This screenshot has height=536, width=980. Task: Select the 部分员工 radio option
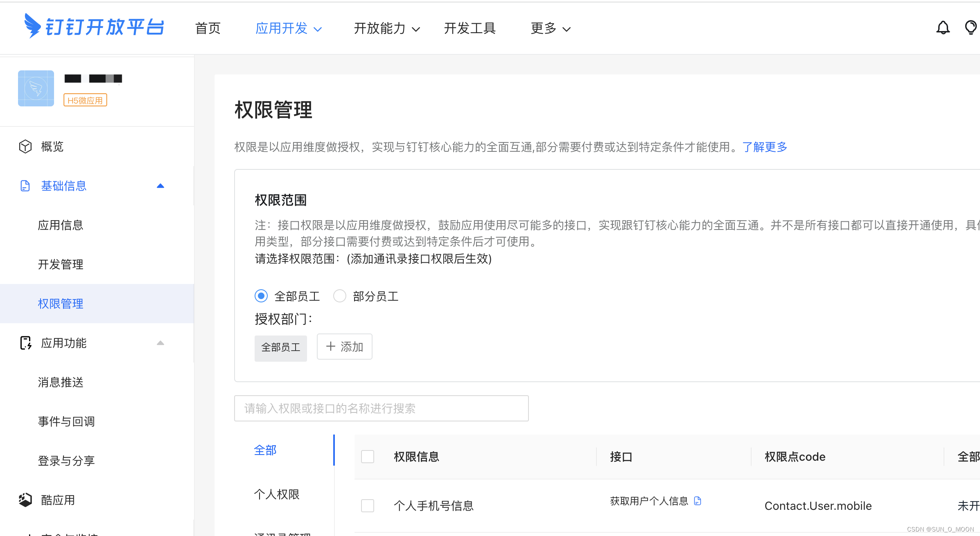[x=340, y=296]
